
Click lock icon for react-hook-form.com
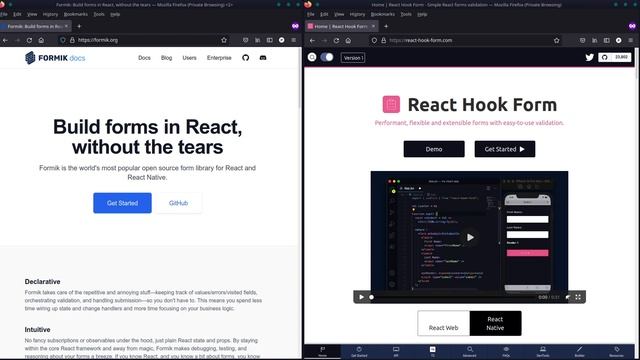pos(384,40)
